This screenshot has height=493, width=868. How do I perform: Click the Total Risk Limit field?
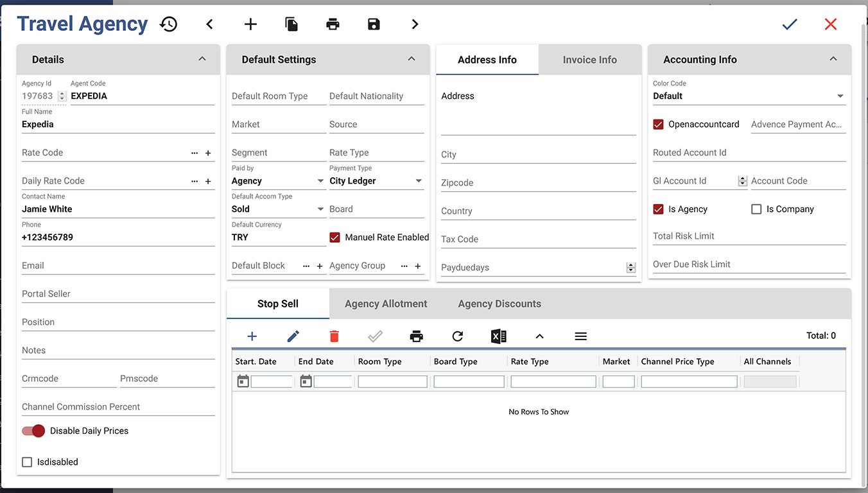[749, 236]
